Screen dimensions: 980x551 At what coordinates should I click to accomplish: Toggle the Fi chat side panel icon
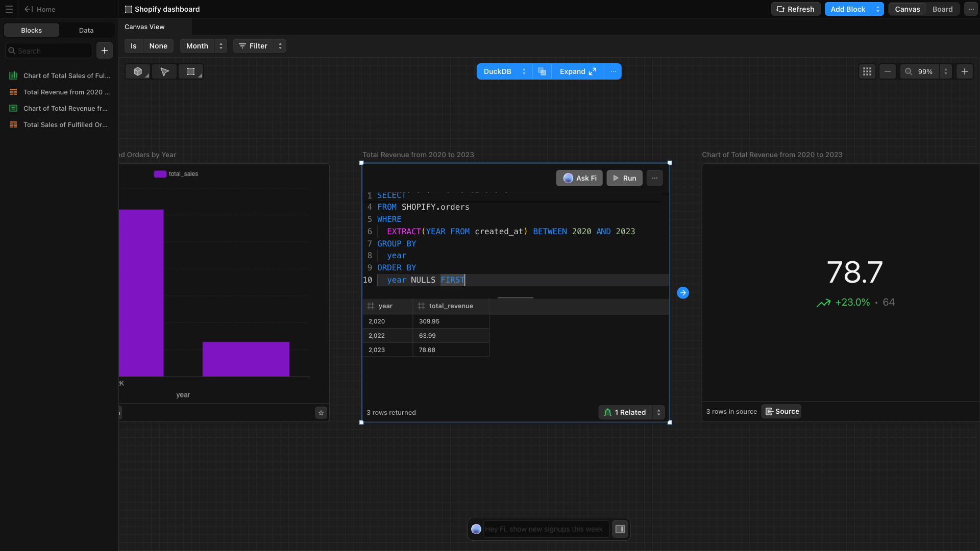620,529
